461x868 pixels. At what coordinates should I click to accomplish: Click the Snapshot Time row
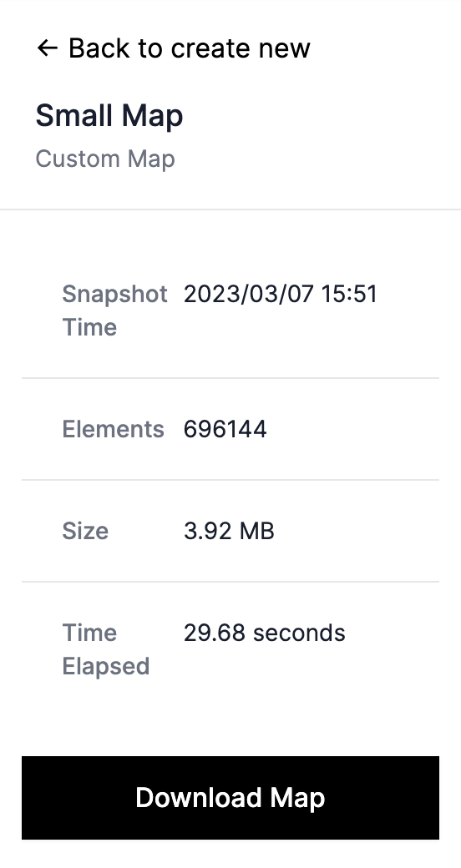(230, 310)
